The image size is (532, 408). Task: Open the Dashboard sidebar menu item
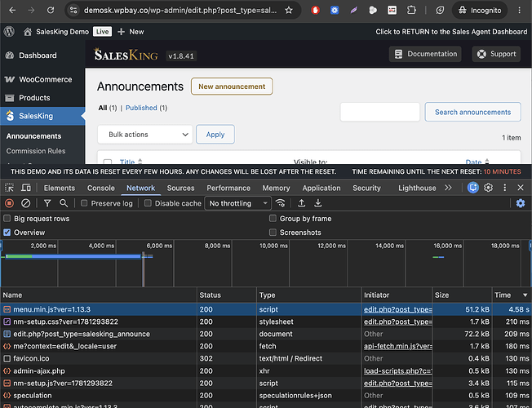(42, 55)
